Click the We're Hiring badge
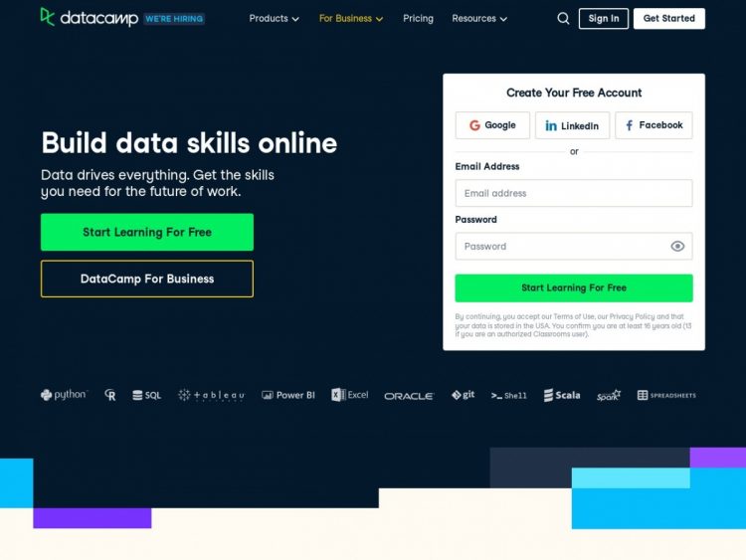This screenshot has width=746, height=560. tap(174, 19)
